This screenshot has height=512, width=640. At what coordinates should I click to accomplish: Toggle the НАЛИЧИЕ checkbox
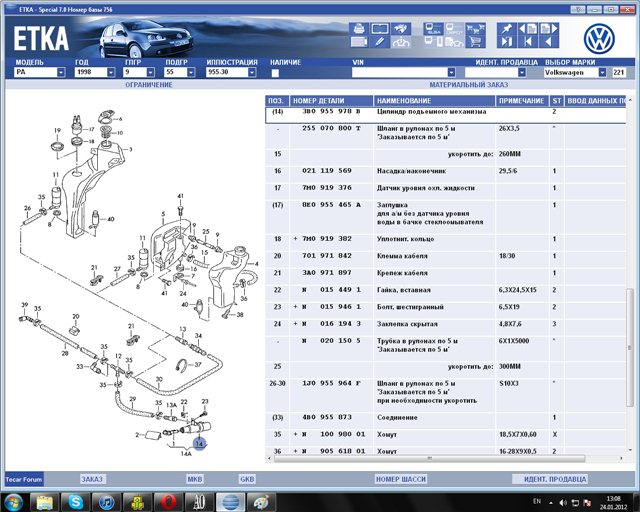[275, 73]
